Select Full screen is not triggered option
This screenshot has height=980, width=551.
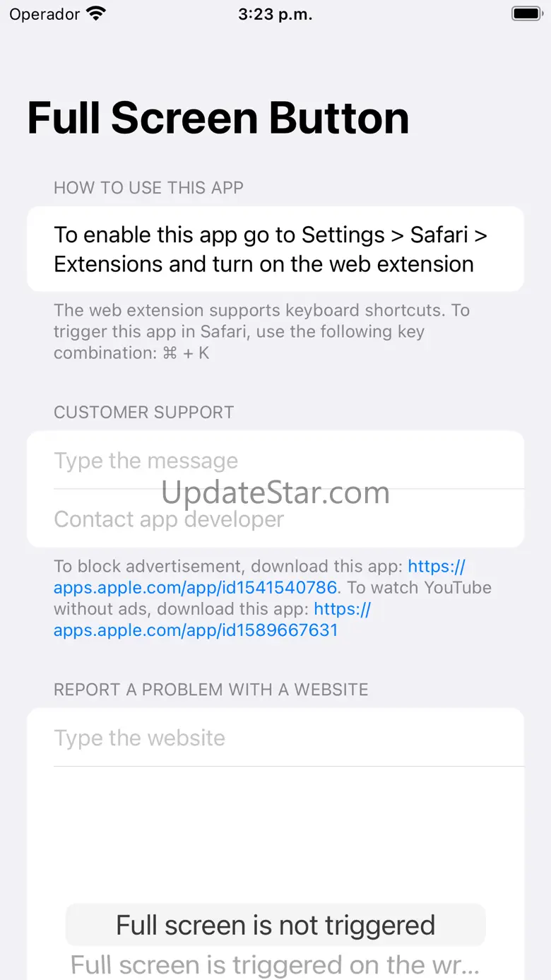tap(275, 925)
